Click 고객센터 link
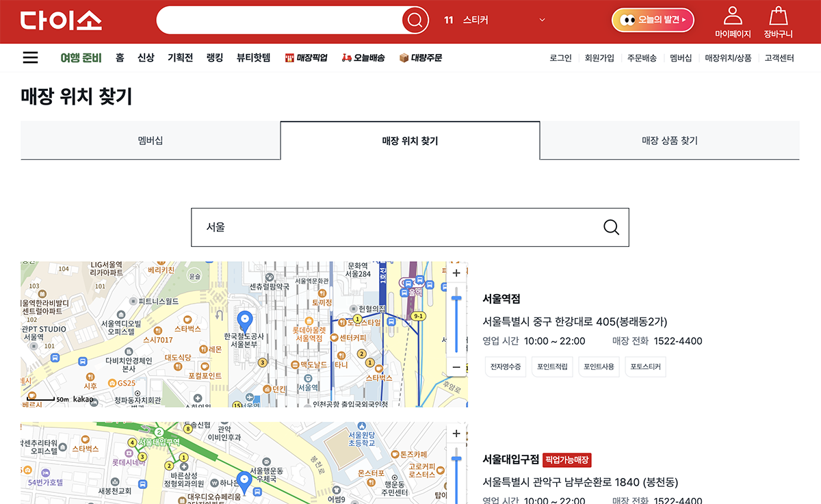This screenshot has width=821, height=504. [x=779, y=58]
